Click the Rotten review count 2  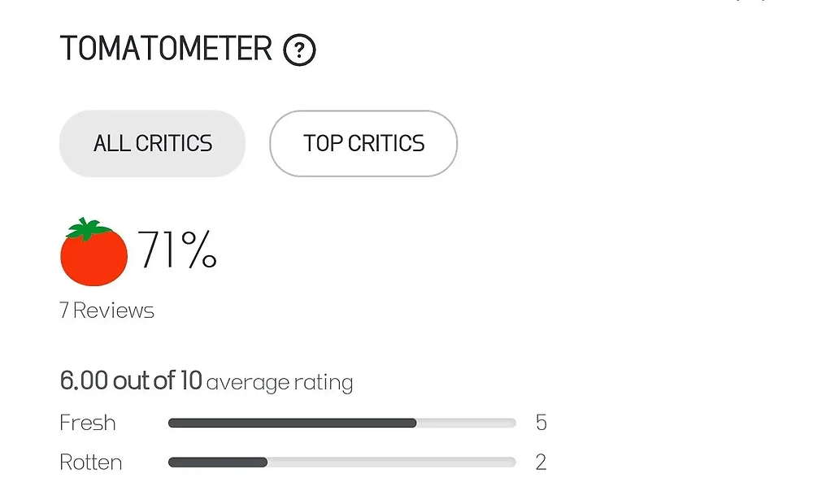coord(541,462)
